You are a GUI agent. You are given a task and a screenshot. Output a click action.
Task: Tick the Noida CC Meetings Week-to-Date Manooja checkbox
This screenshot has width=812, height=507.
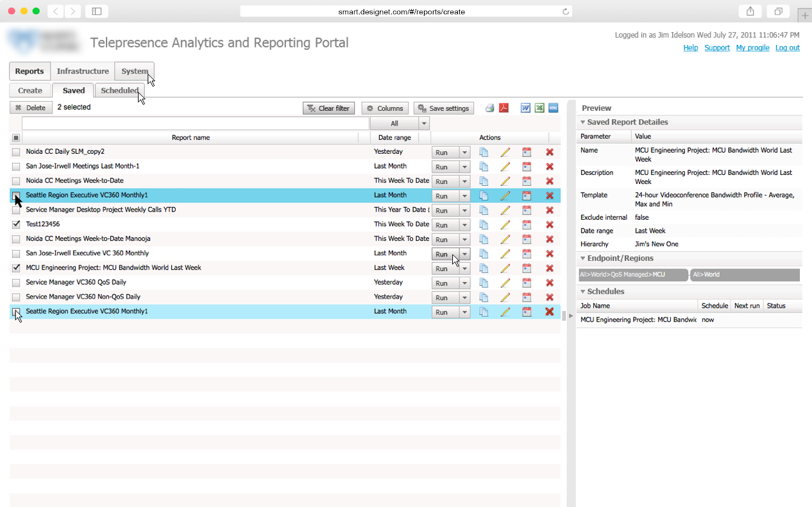tap(16, 239)
